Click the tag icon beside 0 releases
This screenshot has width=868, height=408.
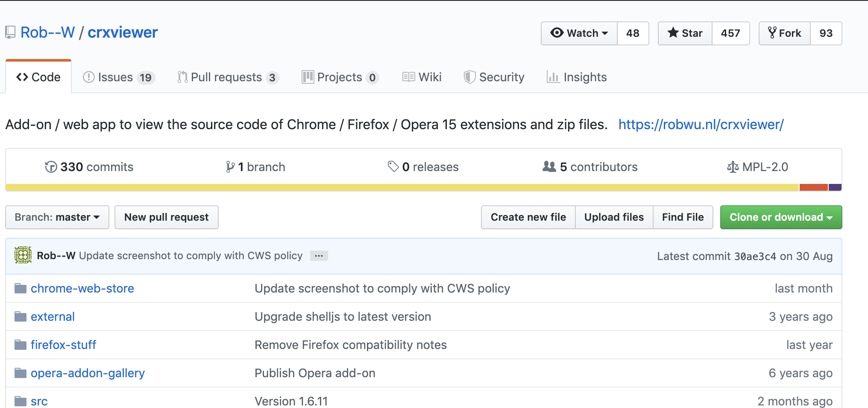click(x=393, y=166)
